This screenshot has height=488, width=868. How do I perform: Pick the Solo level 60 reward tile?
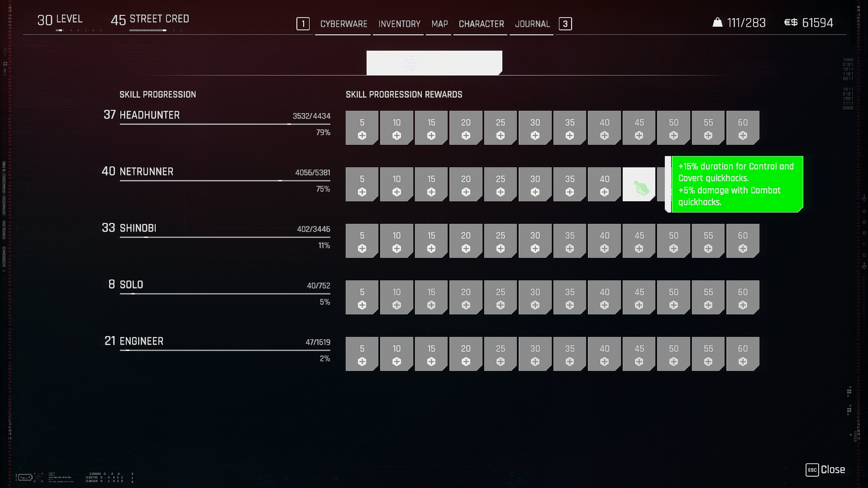[x=743, y=298]
